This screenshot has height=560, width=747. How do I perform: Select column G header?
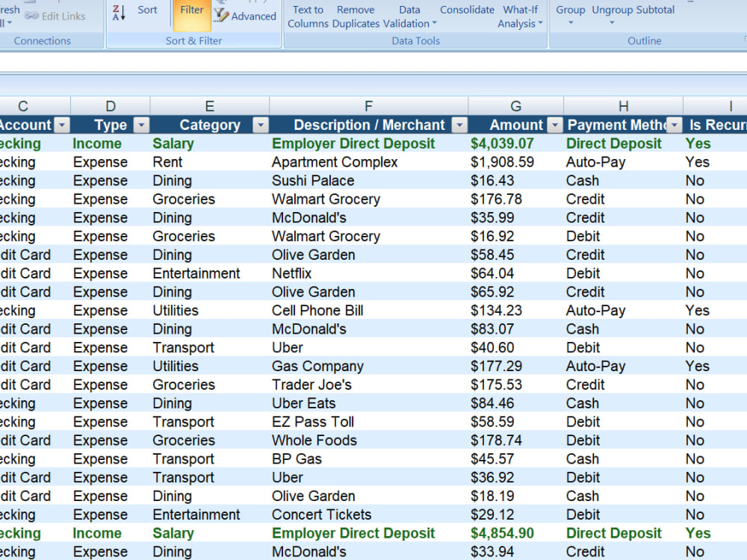(516, 106)
